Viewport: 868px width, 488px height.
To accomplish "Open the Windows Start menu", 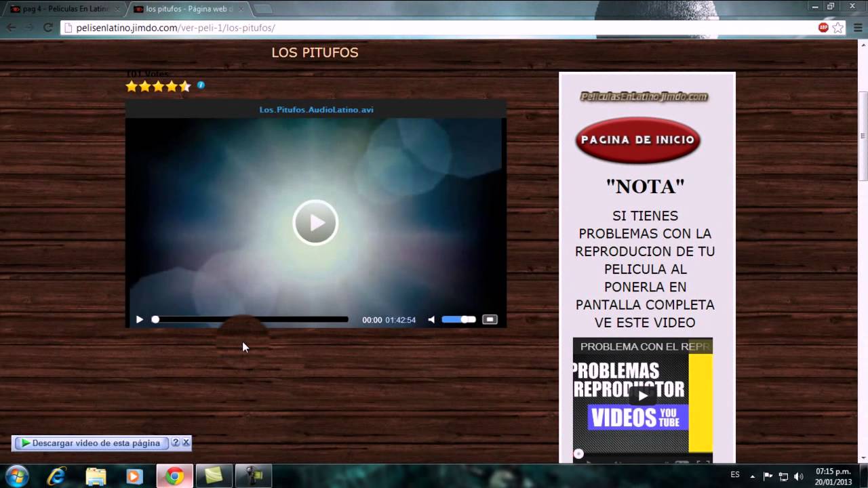I will 16,476.
